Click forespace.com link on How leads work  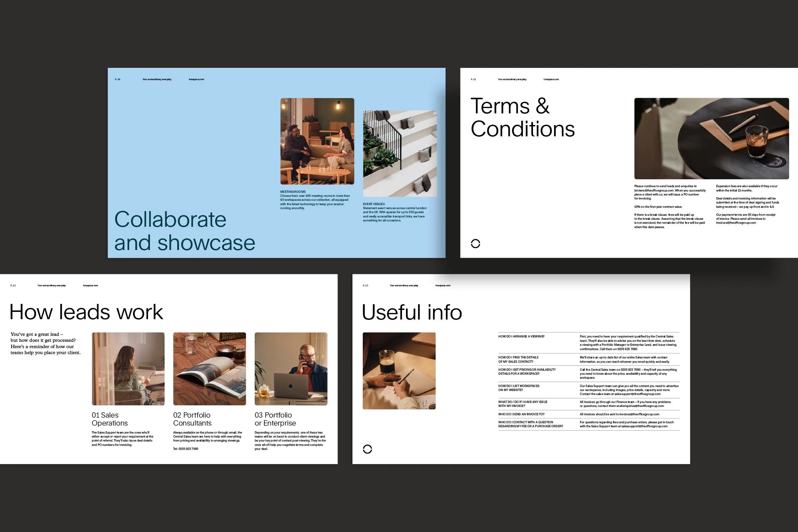[x=90, y=285]
